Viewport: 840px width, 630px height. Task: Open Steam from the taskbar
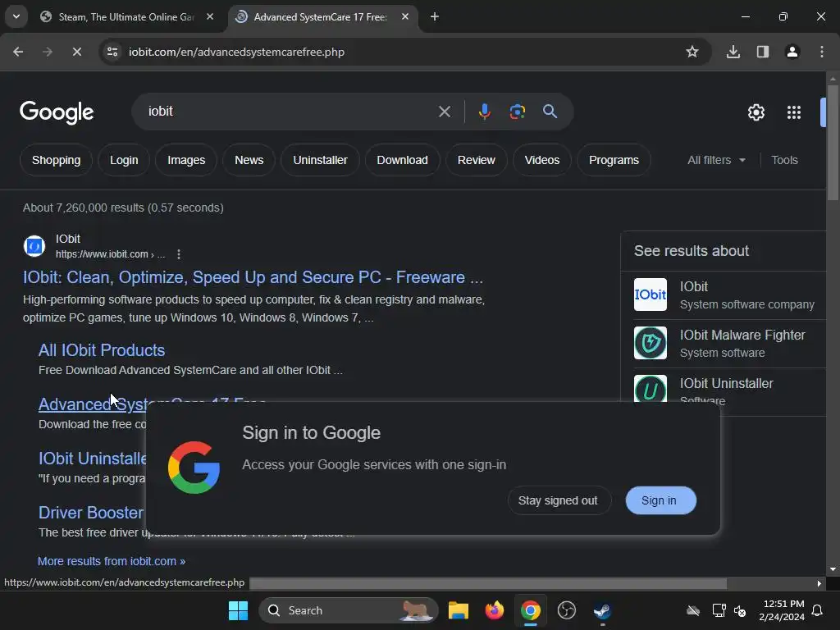tap(602, 610)
